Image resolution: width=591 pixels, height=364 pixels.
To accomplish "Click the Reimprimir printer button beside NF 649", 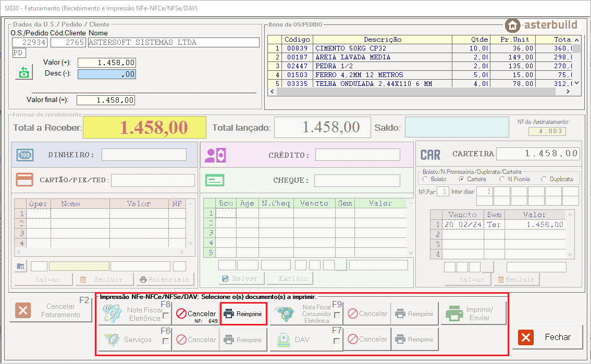I will pyautogui.click(x=243, y=314).
